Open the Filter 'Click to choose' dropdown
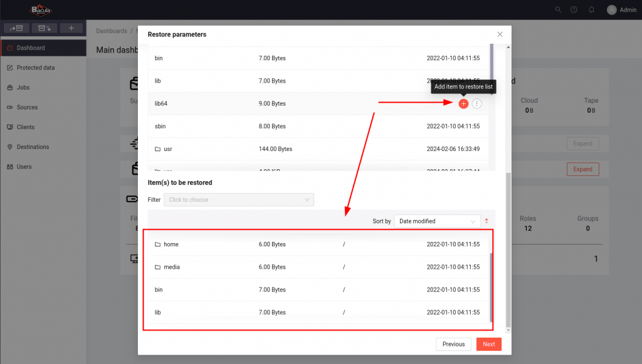Screen dimensions: 642x364 point(238,200)
